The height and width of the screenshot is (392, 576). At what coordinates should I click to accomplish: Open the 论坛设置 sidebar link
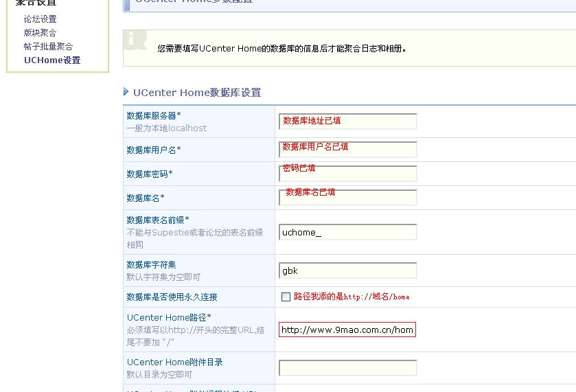point(40,19)
